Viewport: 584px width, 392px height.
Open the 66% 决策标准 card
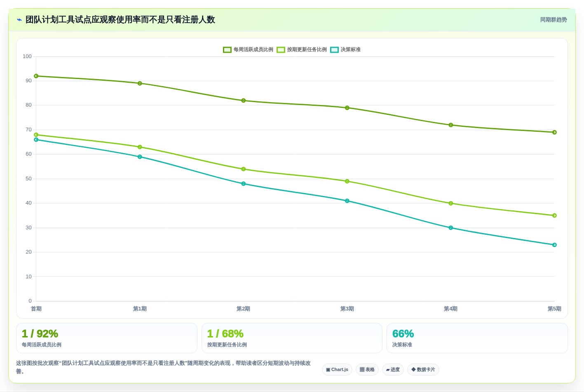coord(477,338)
